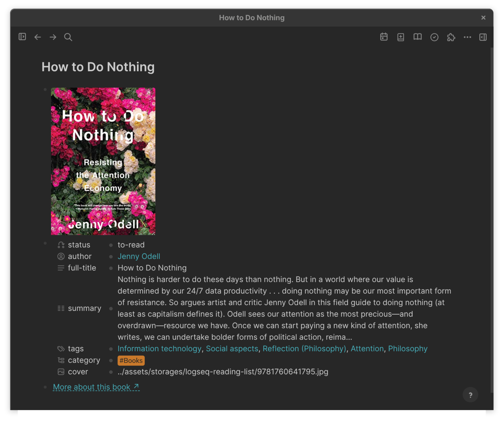The width and height of the screenshot is (504, 422).
Task: Follow the More about this book link
Action: click(96, 387)
